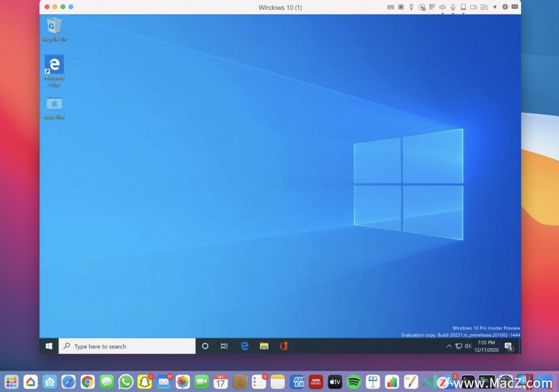Screen dimensions: 559x392
Task: Click the Show desktop sliver on taskbar
Action: 519,346
